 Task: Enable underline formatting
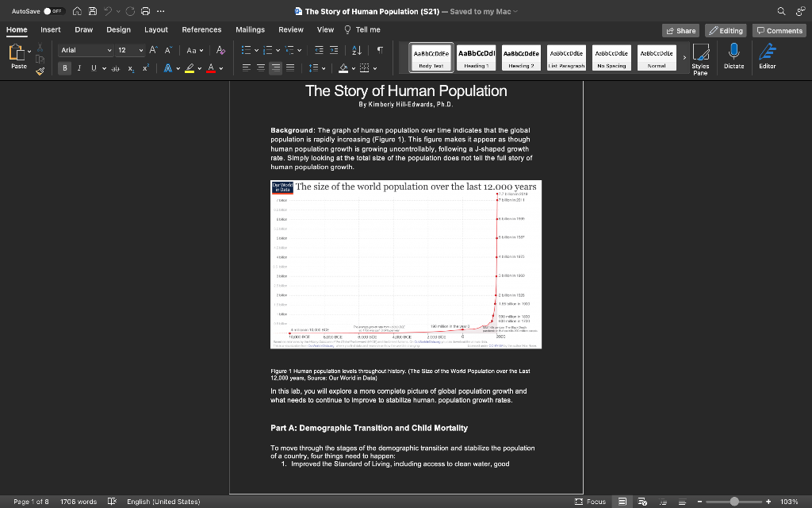coord(93,68)
